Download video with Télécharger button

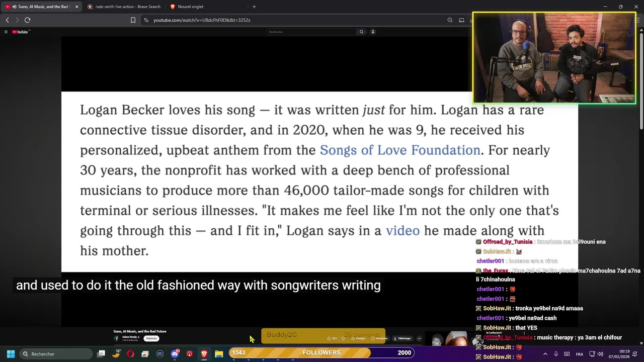[x=403, y=338]
